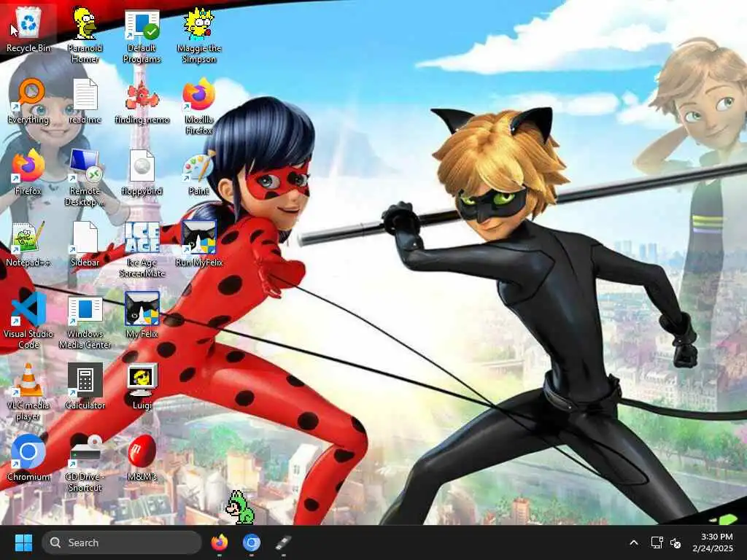
Task: Click the taskbar Search box
Action: coord(122,542)
